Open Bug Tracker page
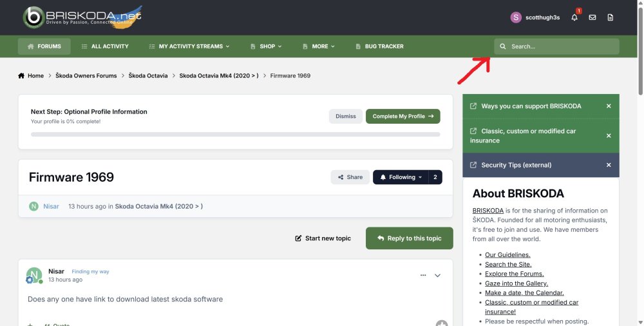Image resolution: width=644 pixels, height=326 pixels. coord(379,46)
